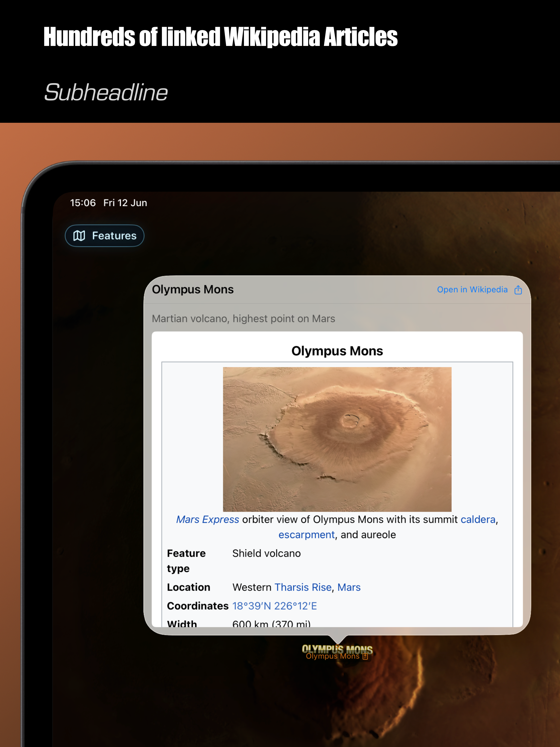Click the 'Feature type' label
Viewport: 560px width, 747px height.
186,561
